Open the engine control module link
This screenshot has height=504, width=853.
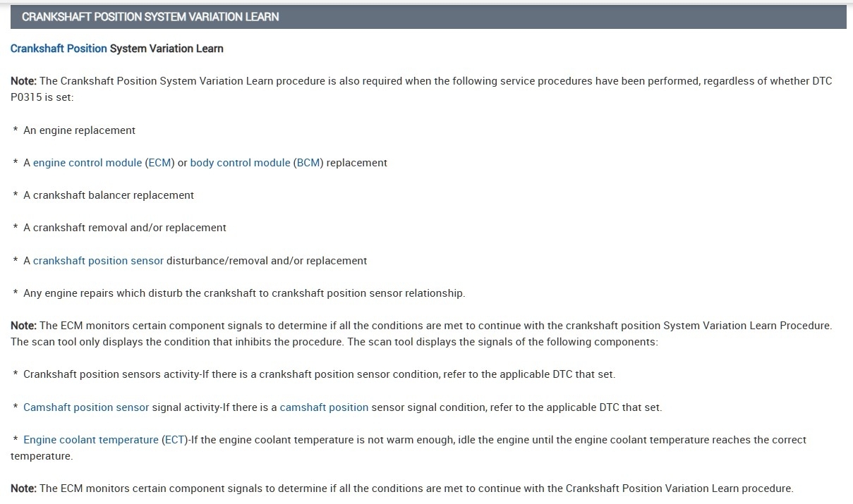pyautogui.click(x=87, y=163)
